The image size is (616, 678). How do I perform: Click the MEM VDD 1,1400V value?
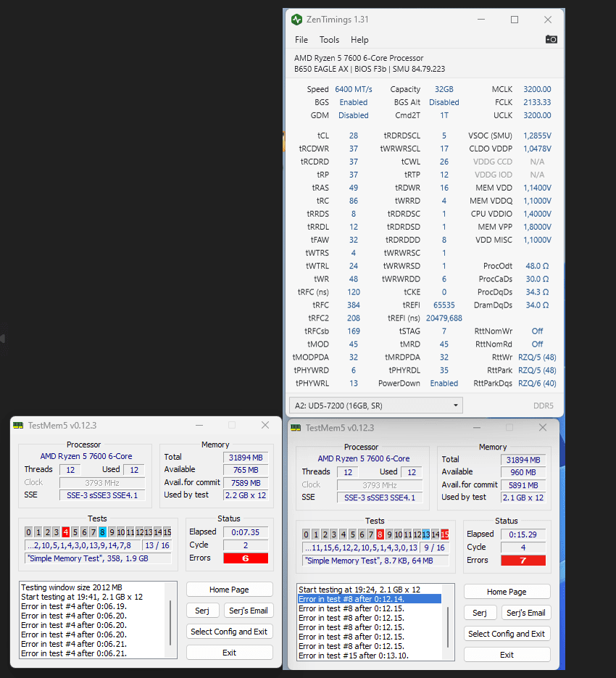coord(537,188)
